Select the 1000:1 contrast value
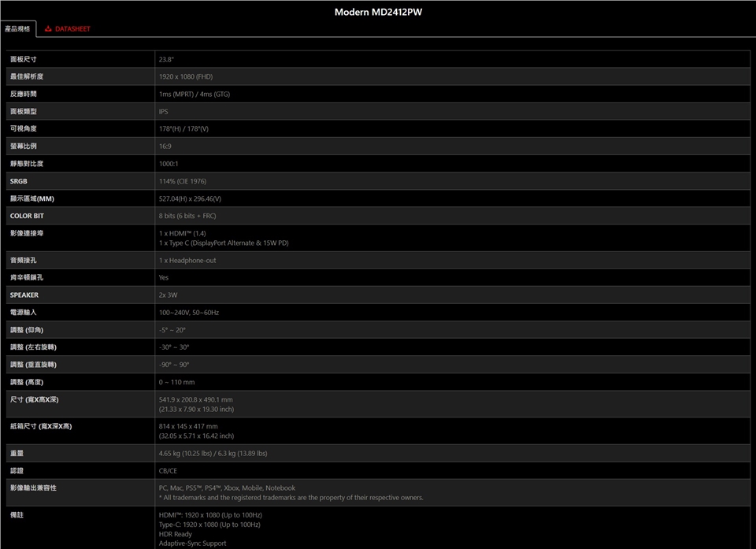 [x=169, y=164]
